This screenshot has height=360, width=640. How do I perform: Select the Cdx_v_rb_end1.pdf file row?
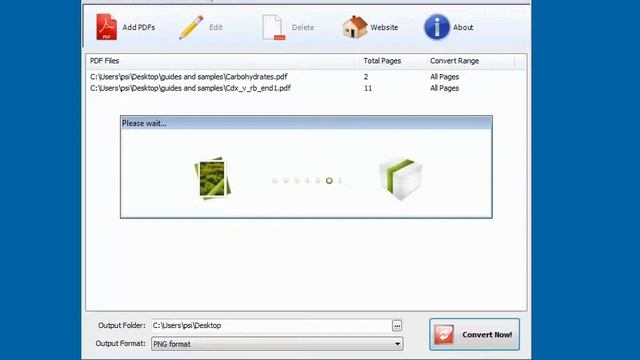(305, 88)
